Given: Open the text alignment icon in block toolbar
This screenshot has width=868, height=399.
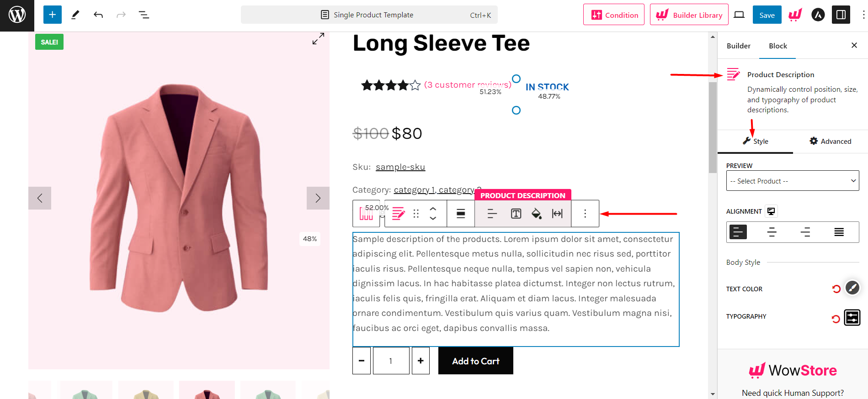Looking at the screenshot, I should tap(491, 213).
